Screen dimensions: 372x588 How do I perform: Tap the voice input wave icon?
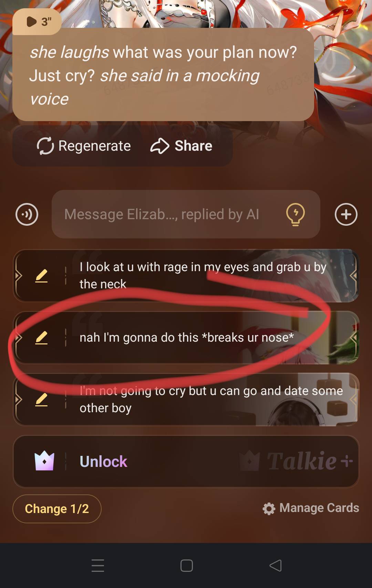[x=27, y=214]
